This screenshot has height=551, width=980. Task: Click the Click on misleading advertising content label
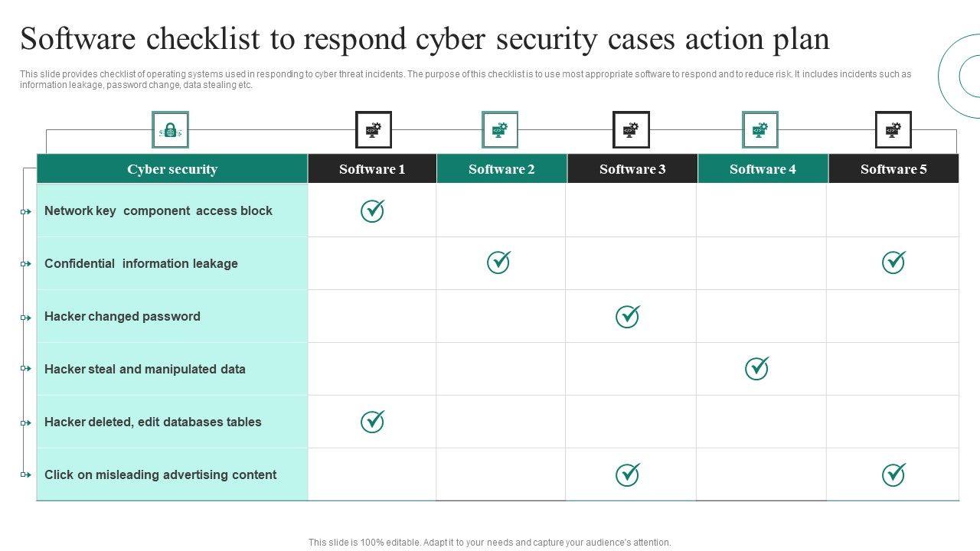click(x=160, y=474)
